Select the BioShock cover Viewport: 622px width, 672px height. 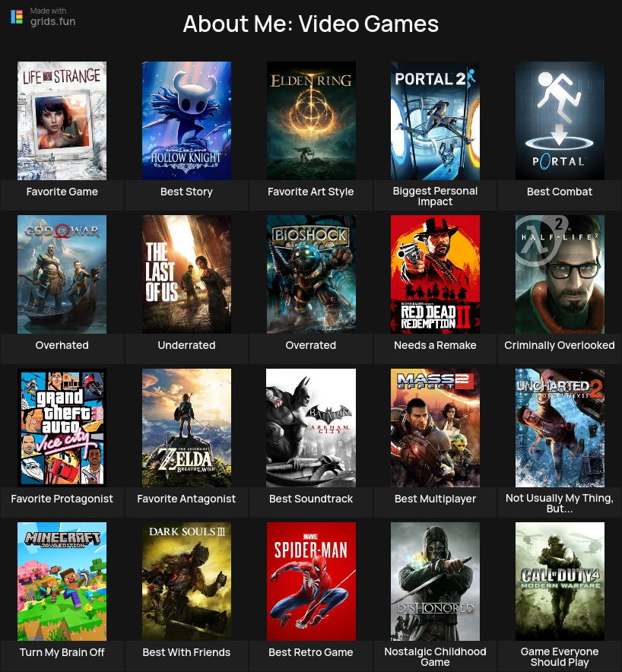click(311, 274)
